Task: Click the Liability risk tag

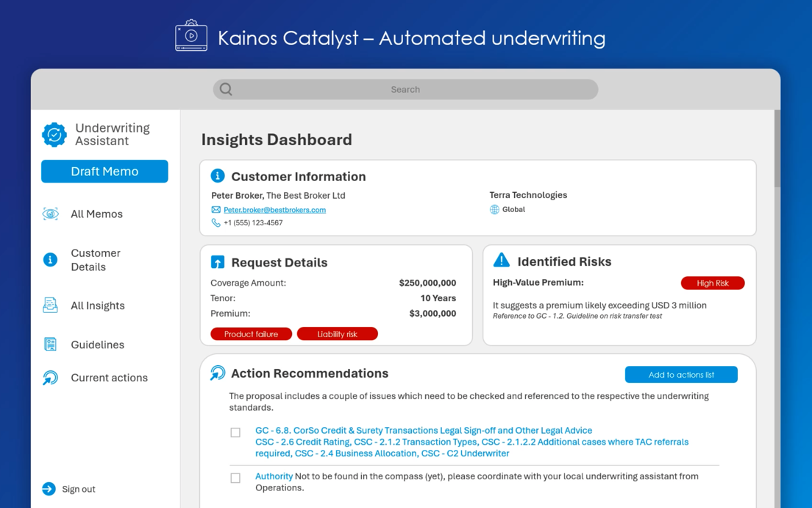Action: click(x=337, y=334)
